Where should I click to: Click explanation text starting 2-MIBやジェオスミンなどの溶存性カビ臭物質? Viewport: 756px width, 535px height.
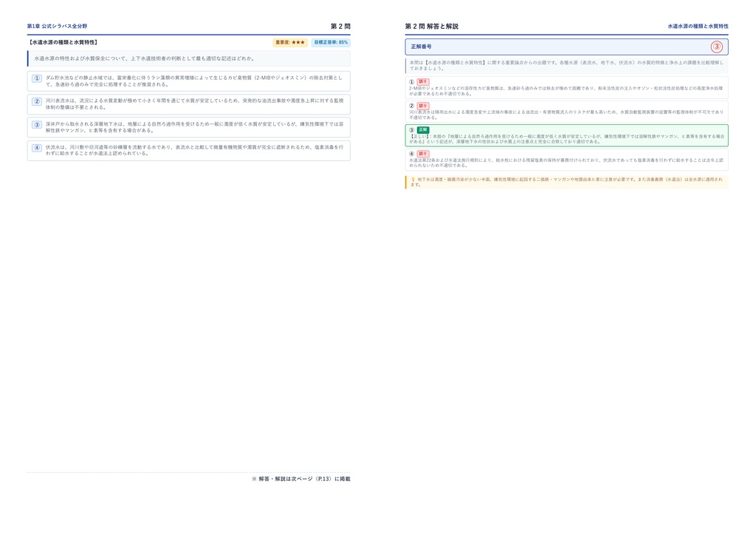[x=566, y=91]
